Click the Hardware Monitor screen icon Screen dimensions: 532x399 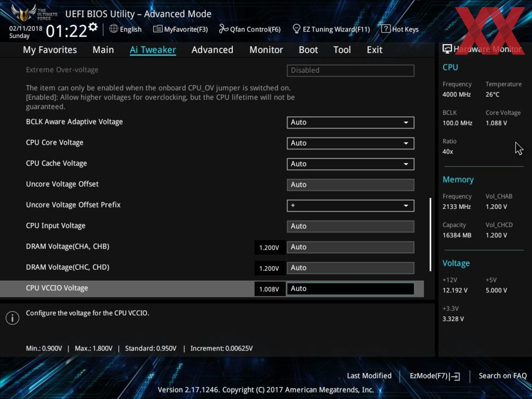click(447, 49)
